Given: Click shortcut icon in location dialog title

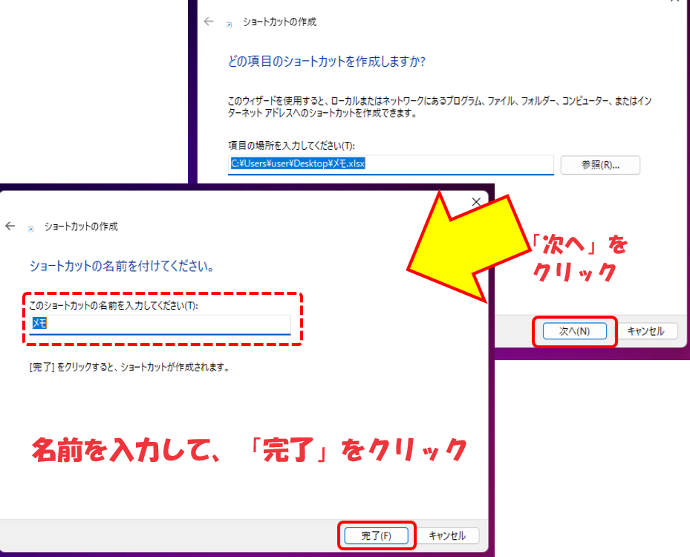Looking at the screenshot, I should coord(229,24).
